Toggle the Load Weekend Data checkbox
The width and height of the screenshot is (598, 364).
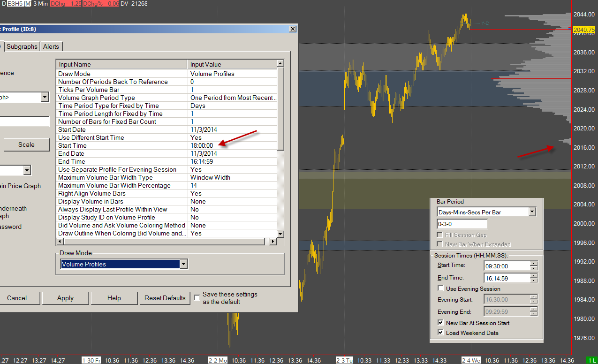click(440, 333)
